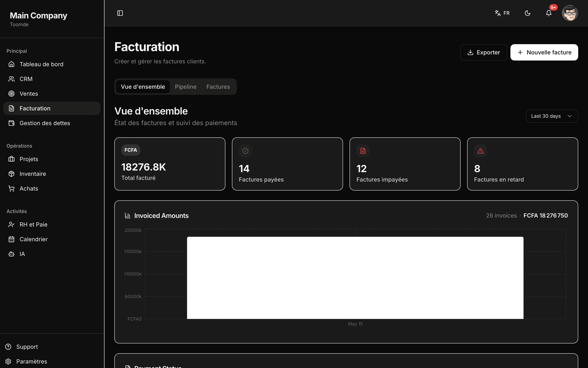The image size is (588, 368).
Task: Click the 18276.8K value
Action: coord(144,167)
